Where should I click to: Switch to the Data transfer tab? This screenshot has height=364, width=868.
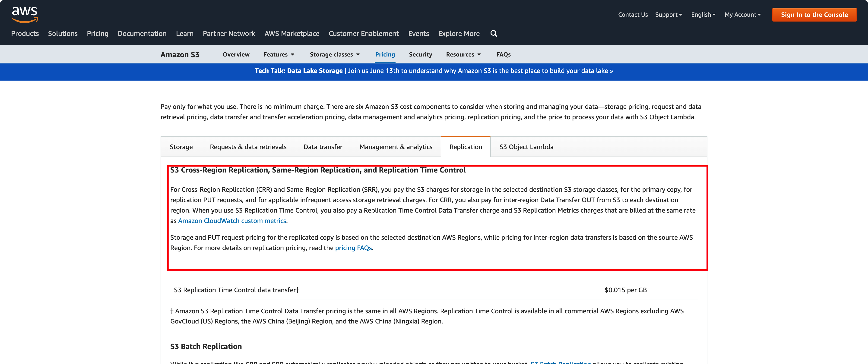[323, 147]
